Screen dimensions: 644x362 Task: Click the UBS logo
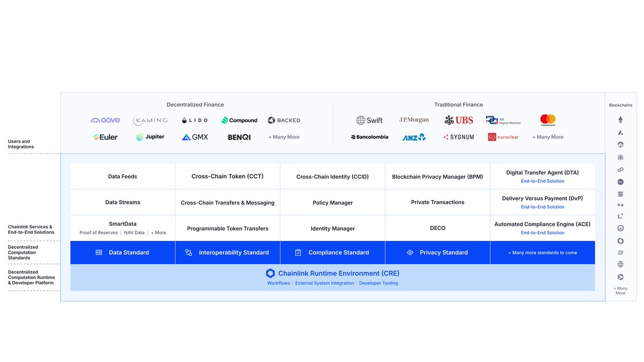tap(459, 120)
